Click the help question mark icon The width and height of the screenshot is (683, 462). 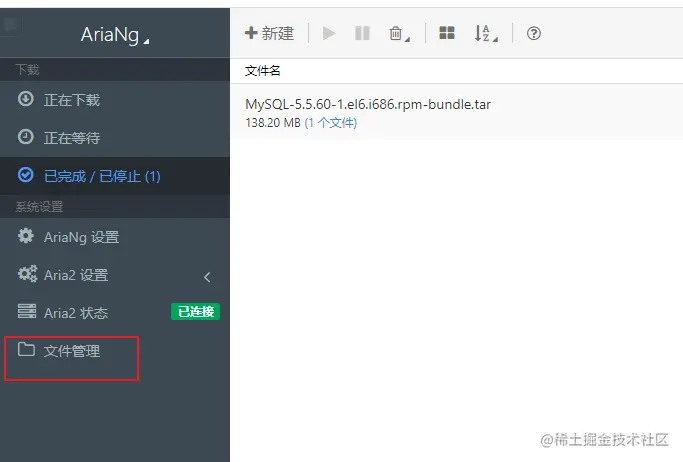(534, 33)
